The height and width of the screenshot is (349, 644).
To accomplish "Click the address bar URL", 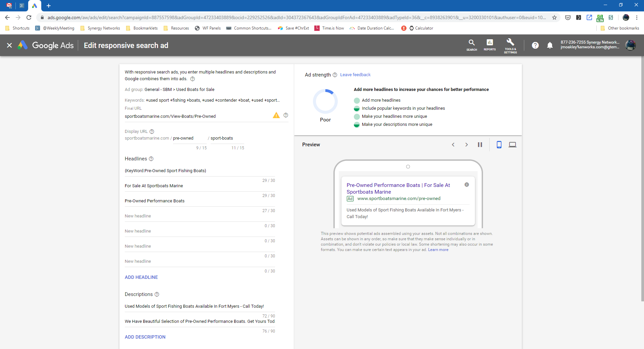I will [x=297, y=17].
